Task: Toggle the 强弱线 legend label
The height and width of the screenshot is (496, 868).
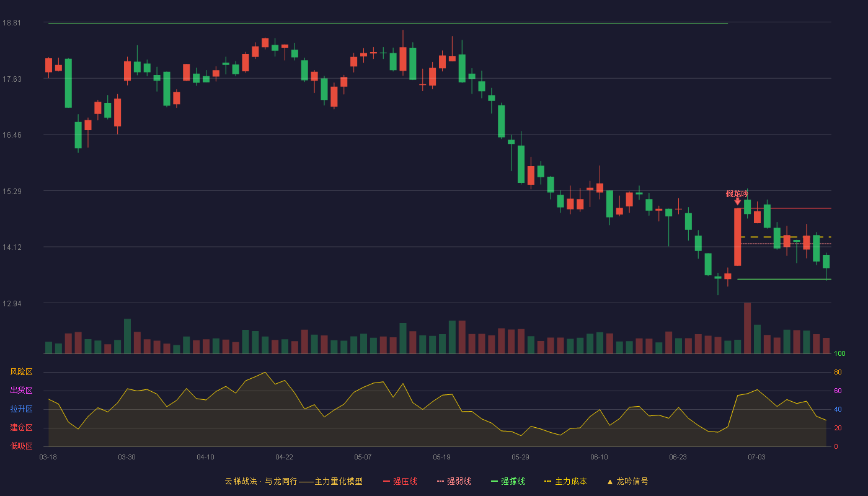Action: click(x=459, y=482)
